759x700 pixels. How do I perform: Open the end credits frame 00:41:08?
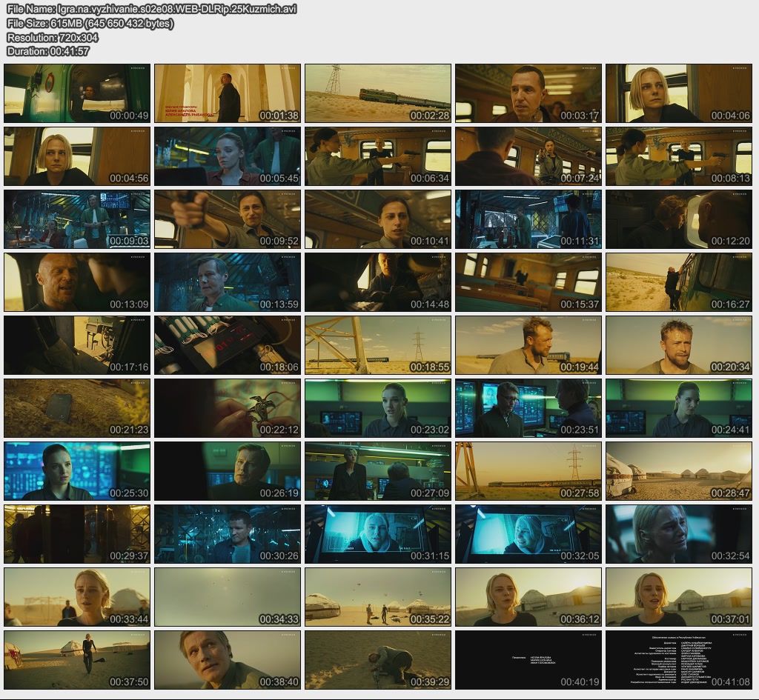679,660
